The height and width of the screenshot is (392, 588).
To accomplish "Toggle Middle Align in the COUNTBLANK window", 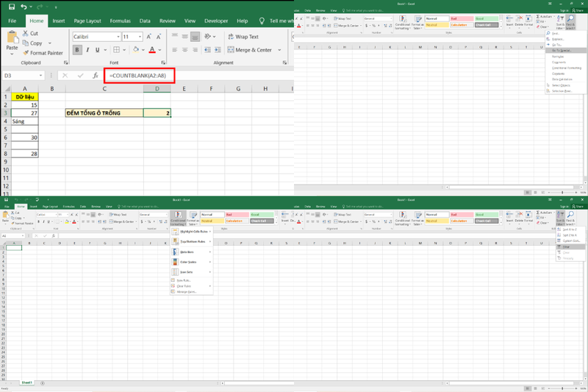I will tap(185, 36).
